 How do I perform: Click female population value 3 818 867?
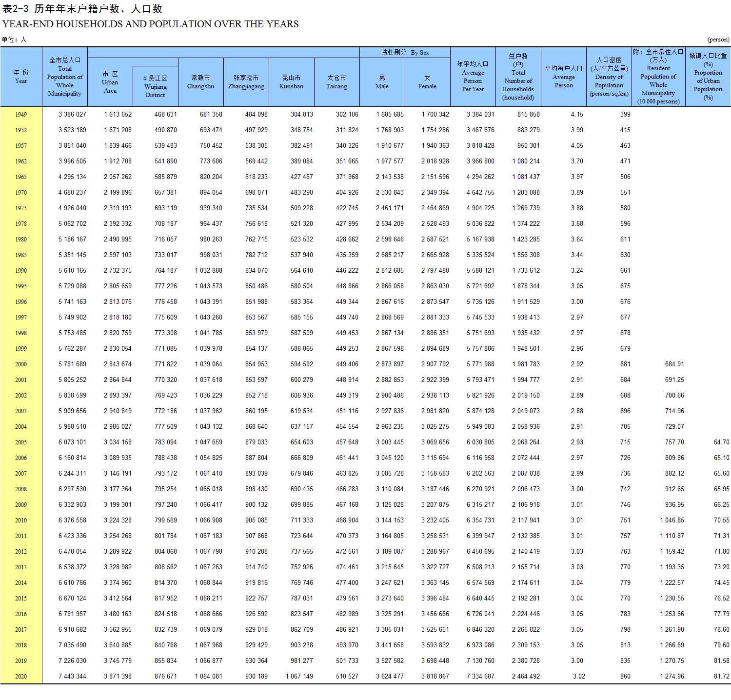pyautogui.click(x=435, y=676)
